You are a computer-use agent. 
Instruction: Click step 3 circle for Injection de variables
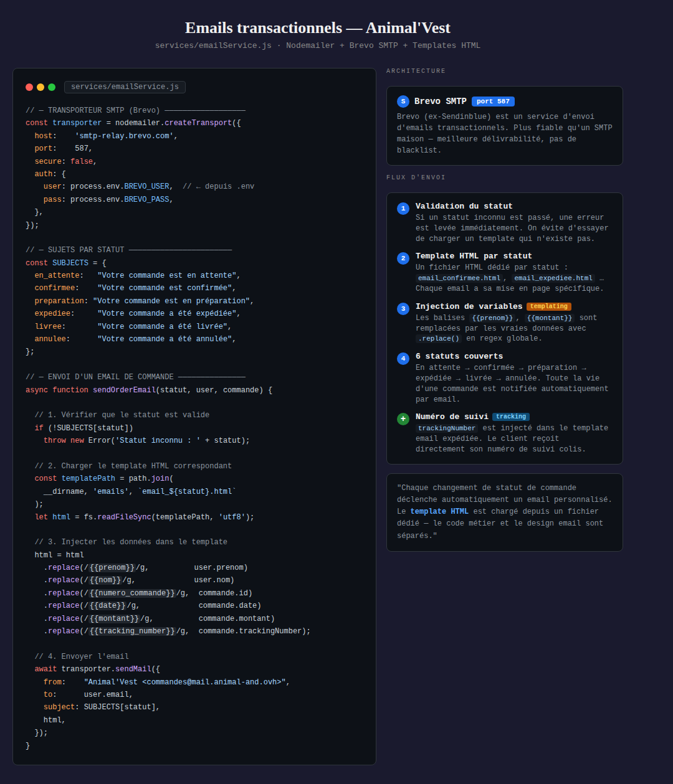click(x=403, y=309)
